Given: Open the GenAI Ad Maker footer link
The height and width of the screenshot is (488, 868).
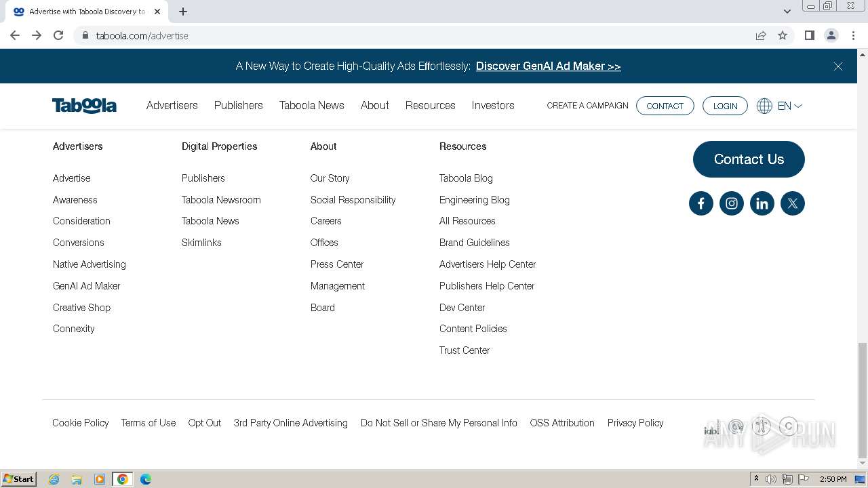Looking at the screenshot, I should coord(87,286).
